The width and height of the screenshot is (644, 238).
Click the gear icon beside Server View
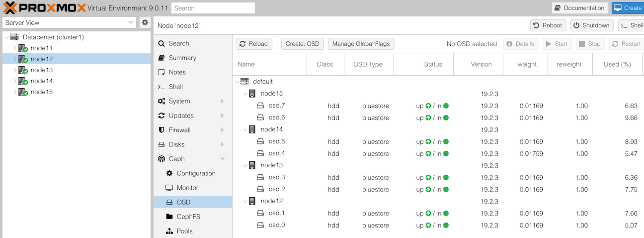click(145, 22)
